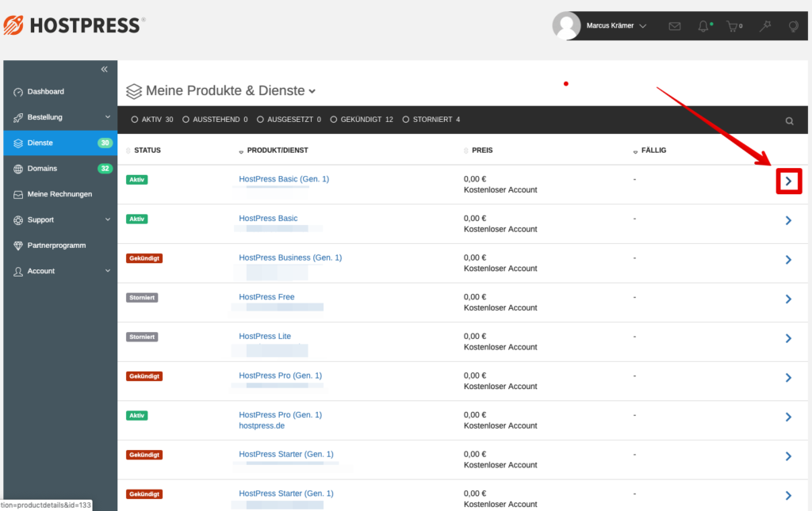Click the HostPress logo
The width and height of the screenshot is (812, 511).
click(x=74, y=25)
